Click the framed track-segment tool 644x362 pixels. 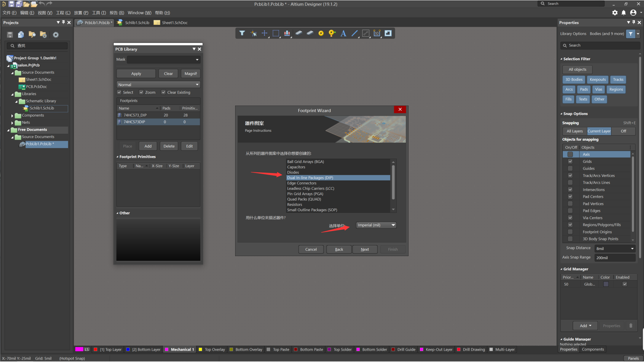[x=365, y=33]
